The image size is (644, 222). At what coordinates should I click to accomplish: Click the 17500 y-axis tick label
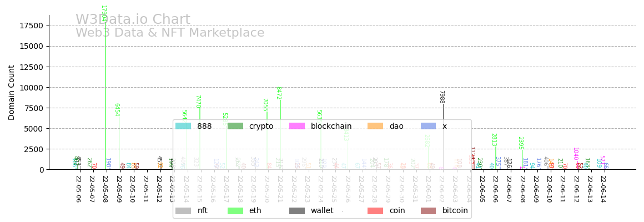pos(31,26)
